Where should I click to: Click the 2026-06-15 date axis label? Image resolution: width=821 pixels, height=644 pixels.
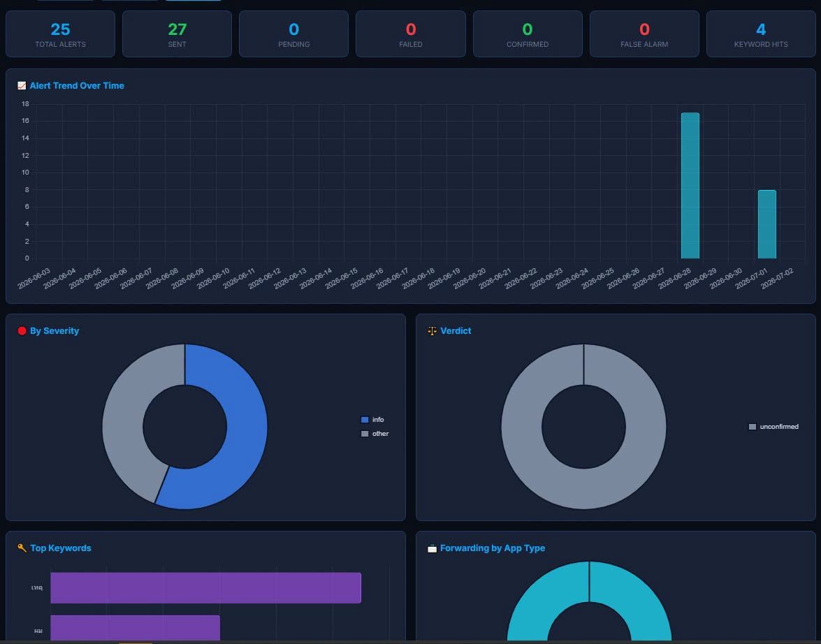click(342, 278)
